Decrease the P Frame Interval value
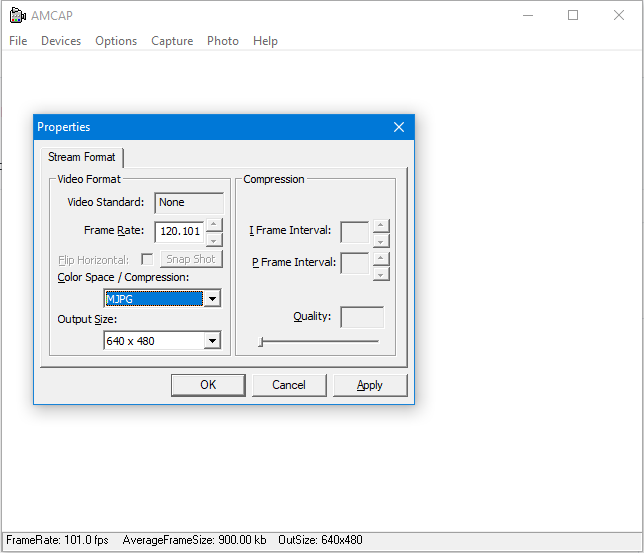The width and height of the screenshot is (644, 553). (x=381, y=274)
